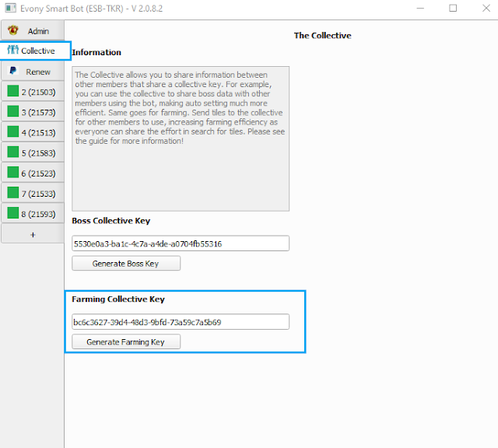This screenshot has width=498, height=448.
Task: Select the Collective tab
Action: tap(35, 51)
